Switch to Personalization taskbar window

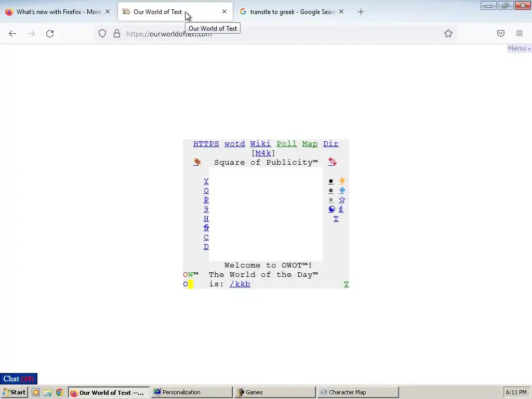(191, 392)
